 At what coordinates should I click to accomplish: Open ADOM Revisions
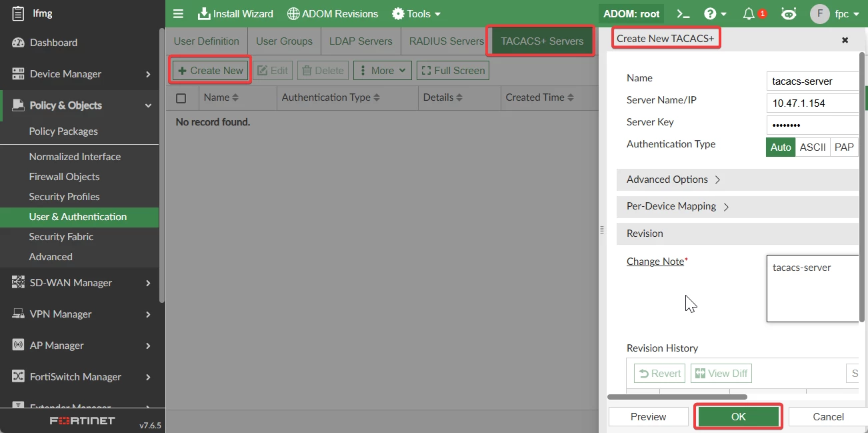coord(333,13)
